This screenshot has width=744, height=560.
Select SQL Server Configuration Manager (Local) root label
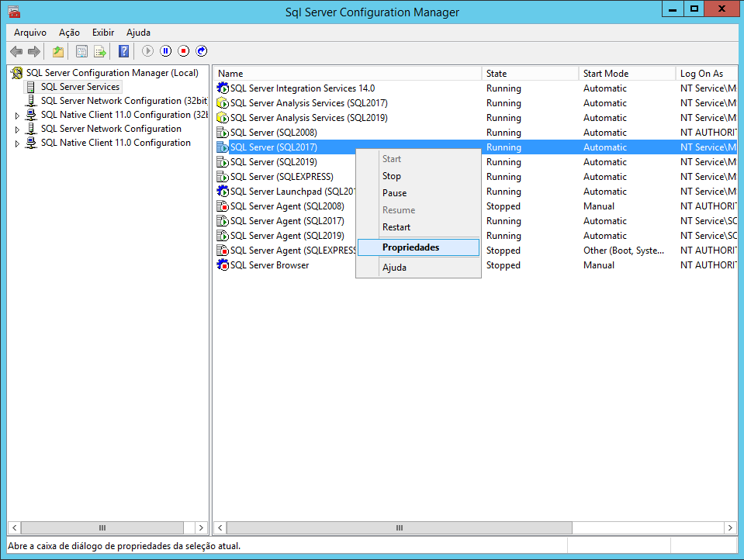point(112,73)
